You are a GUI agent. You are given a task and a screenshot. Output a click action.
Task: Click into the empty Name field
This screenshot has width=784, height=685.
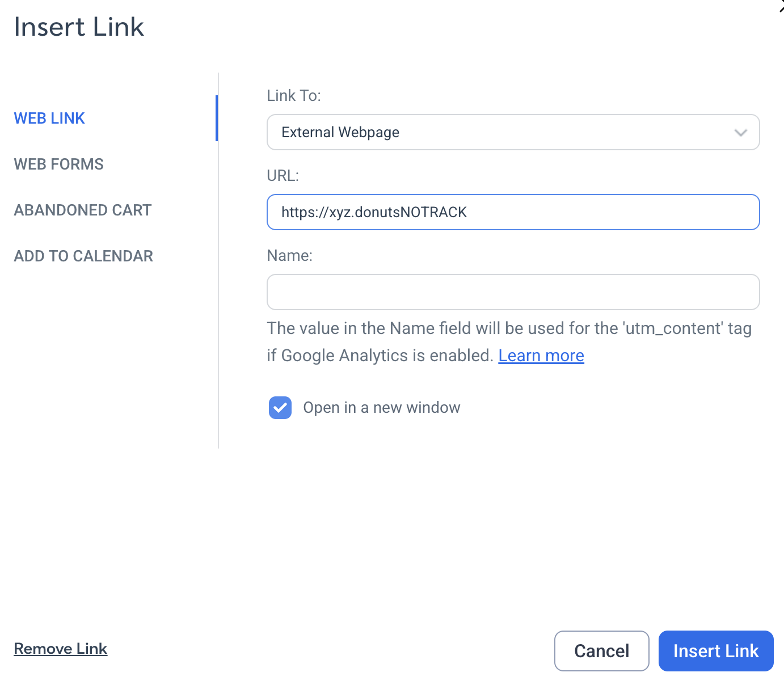pos(513,292)
